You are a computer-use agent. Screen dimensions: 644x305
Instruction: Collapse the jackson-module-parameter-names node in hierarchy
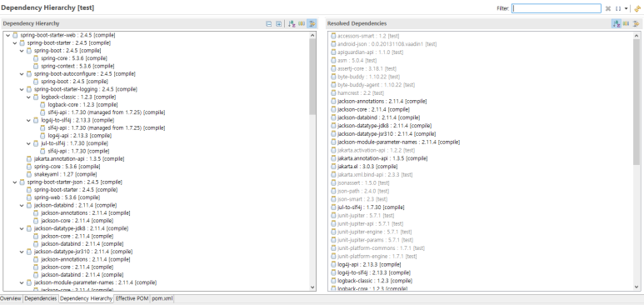click(x=22, y=282)
